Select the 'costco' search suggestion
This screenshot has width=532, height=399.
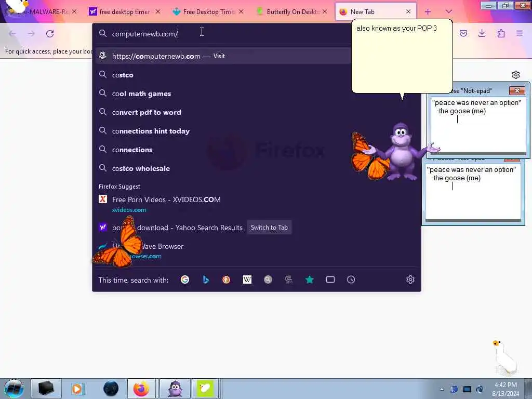click(123, 75)
